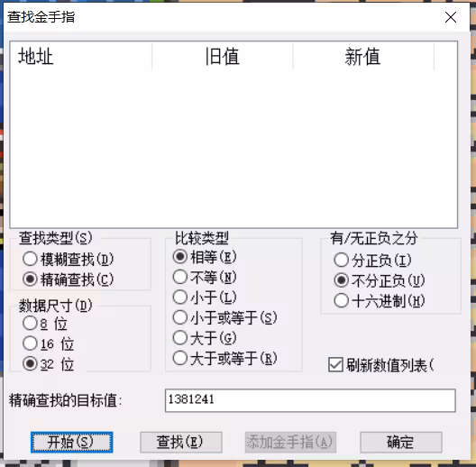This screenshot has height=467, width=476.
Task: Click the 开始(S) button
Action: [71, 442]
